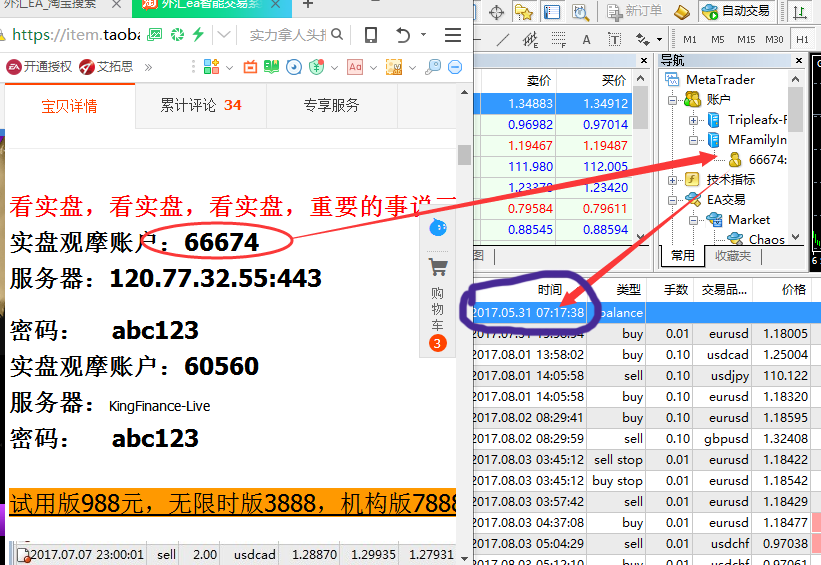Expand the Tripleafx account server node
Viewport: 821px width, 565px height.
(x=693, y=120)
